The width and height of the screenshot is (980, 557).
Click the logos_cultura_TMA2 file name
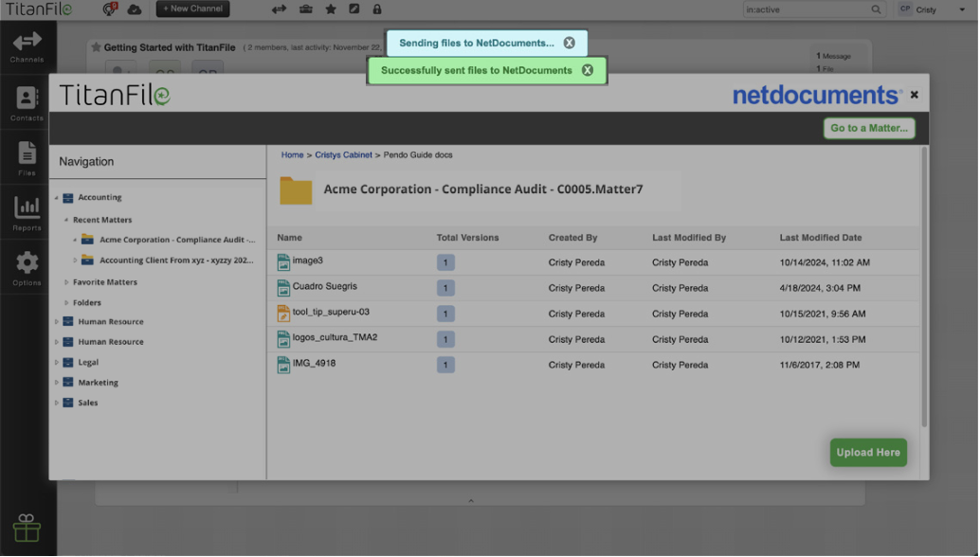point(335,338)
